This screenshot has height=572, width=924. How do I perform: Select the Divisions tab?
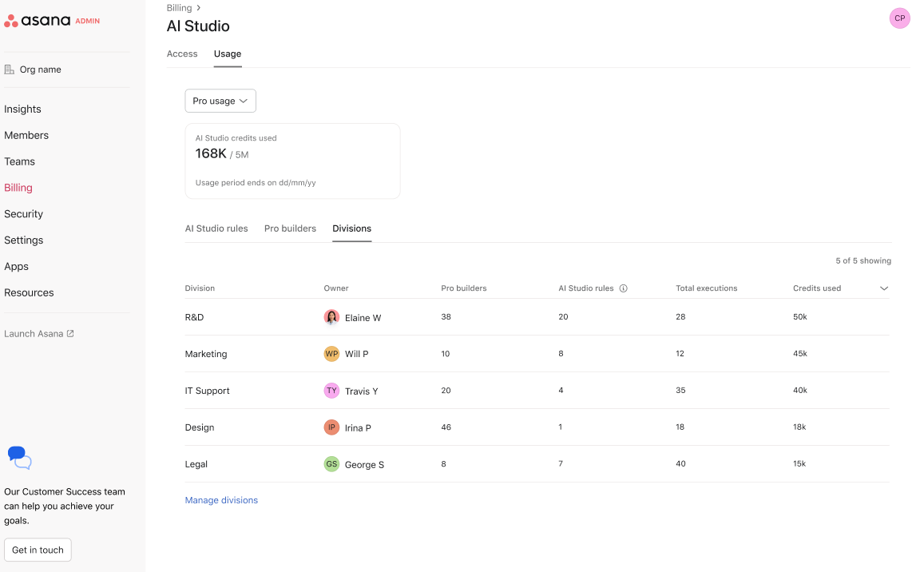click(x=352, y=228)
